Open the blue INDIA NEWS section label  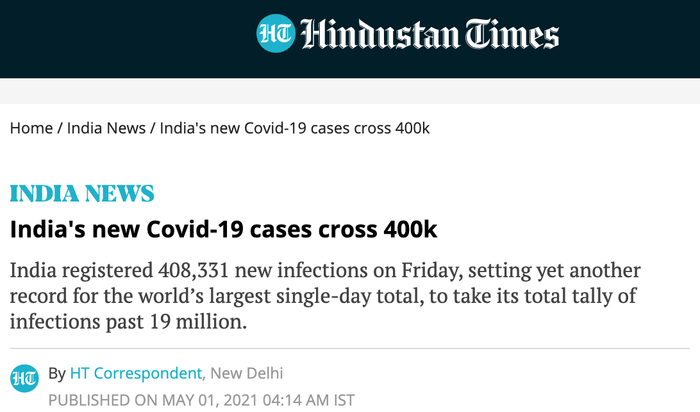pyautogui.click(x=82, y=193)
